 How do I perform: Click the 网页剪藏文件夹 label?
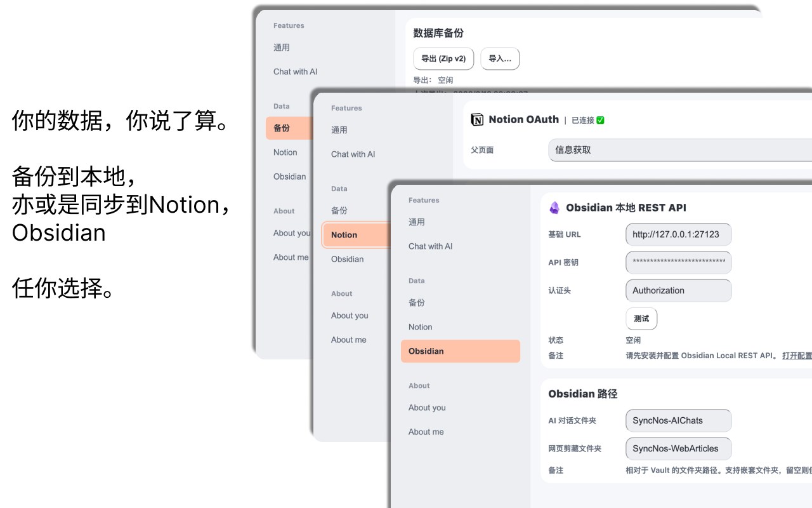click(x=575, y=448)
